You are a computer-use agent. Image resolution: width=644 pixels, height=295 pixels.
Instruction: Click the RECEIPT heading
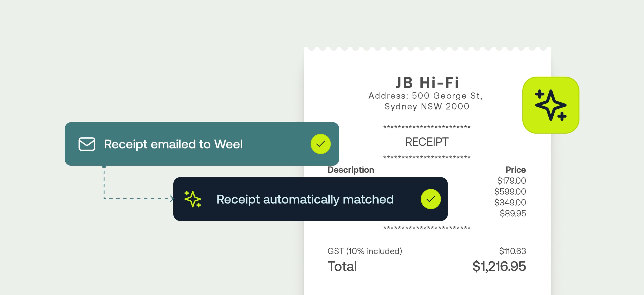point(427,142)
